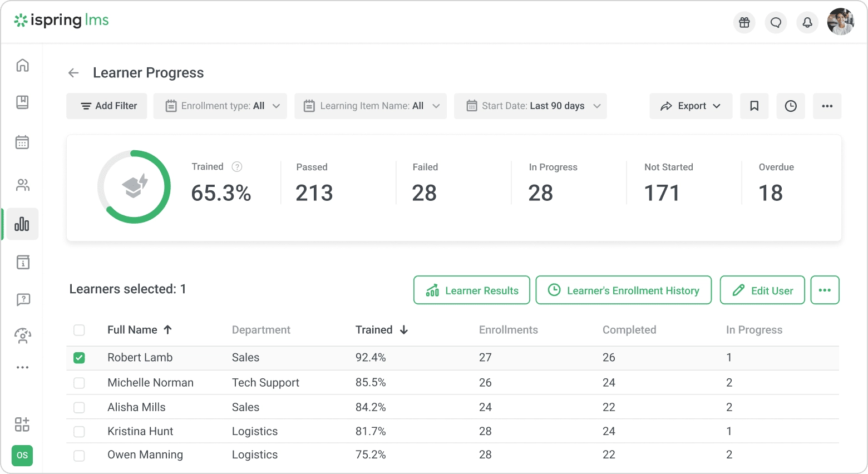Open the Export dropdown menu
868x474 pixels.
click(x=691, y=106)
